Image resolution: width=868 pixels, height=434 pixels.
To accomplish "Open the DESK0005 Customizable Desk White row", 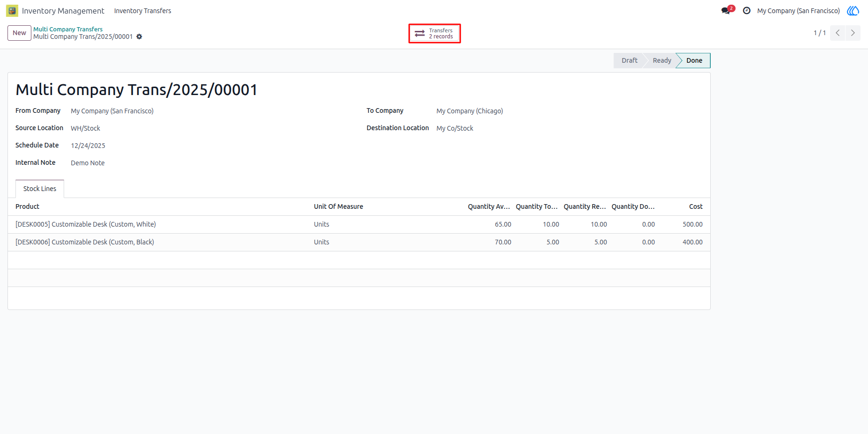I will coord(359,224).
